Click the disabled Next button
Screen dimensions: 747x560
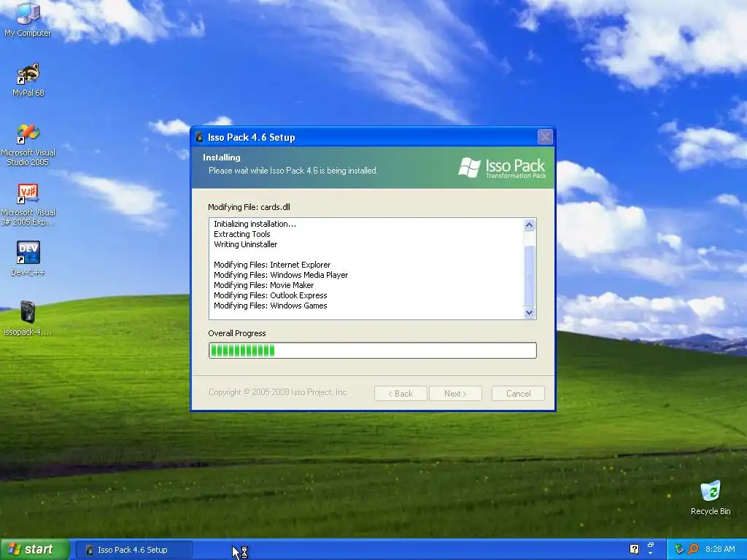click(x=455, y=393)
